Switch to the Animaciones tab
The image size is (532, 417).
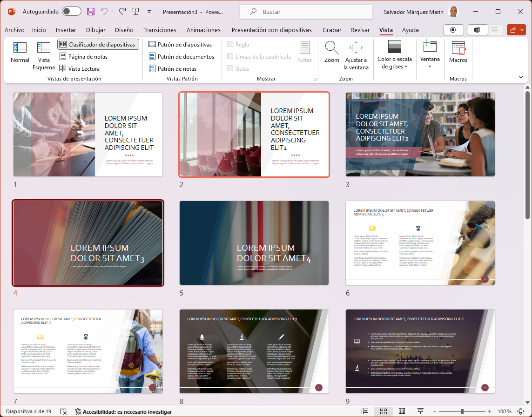point(203,30)
